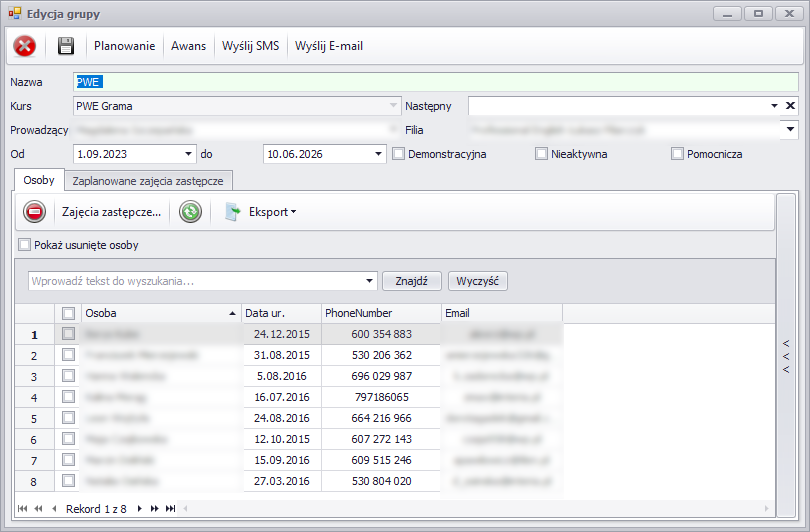810x532 pixels.
Task: Check the row 5 checkbox
Action: [x=68, y=417]
